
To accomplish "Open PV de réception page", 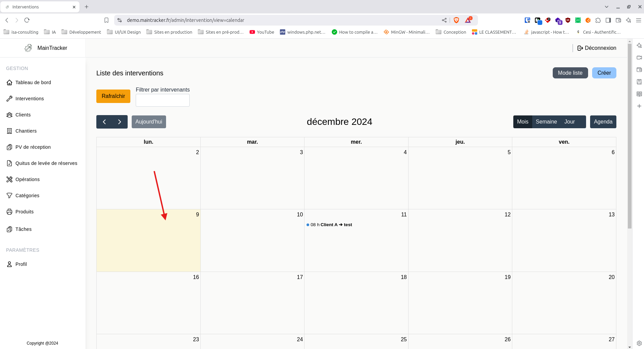I will tap(33, 147).
